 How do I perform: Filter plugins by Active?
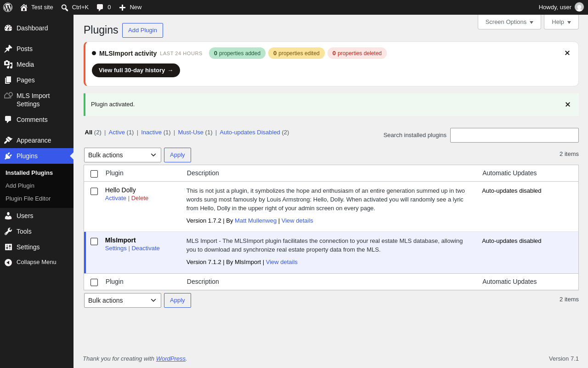tap(117, 132)
